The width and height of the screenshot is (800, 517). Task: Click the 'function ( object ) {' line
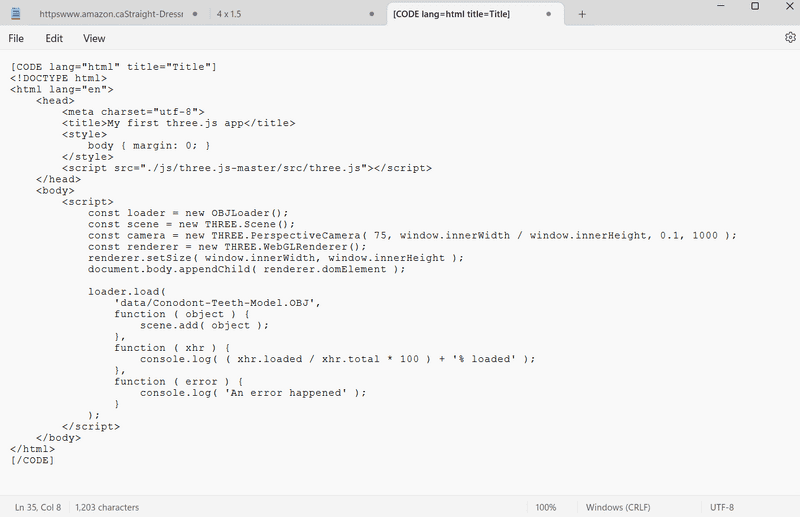(x=182, y=314)
